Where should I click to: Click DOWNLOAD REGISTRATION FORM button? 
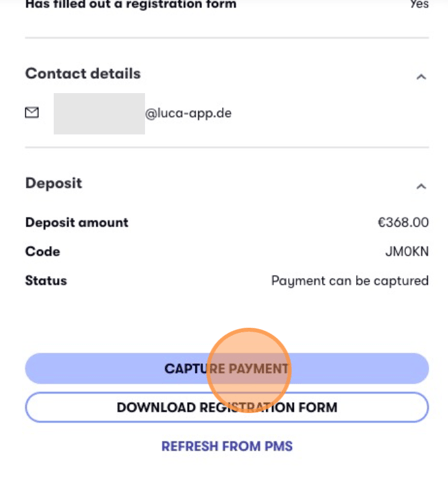point(227,407)
